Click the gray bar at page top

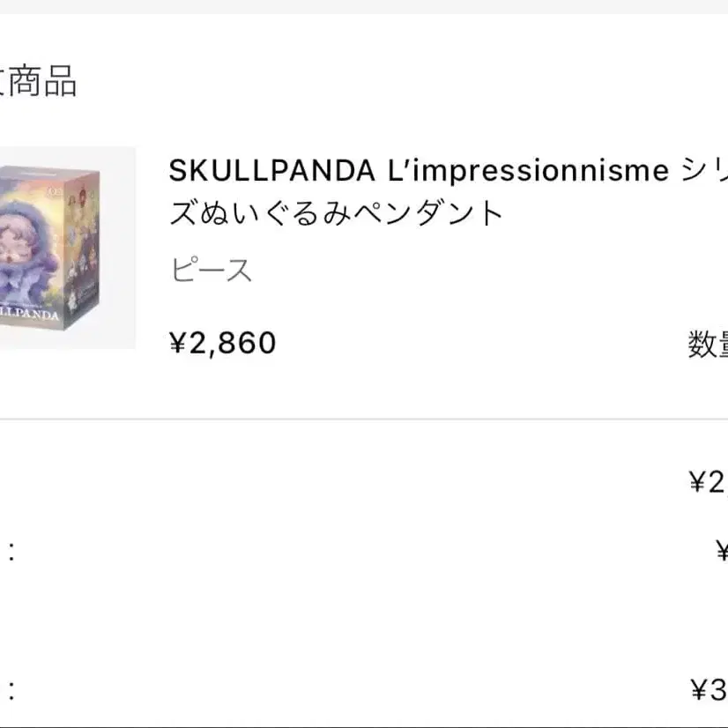364,6
